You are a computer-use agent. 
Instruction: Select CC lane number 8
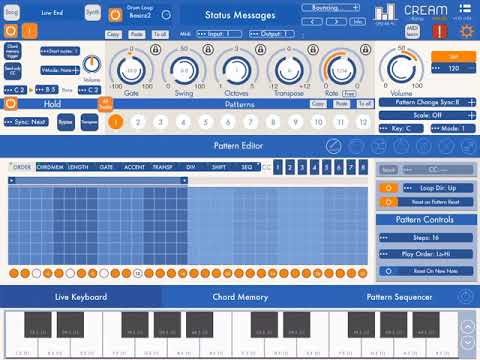pos(363,167)
